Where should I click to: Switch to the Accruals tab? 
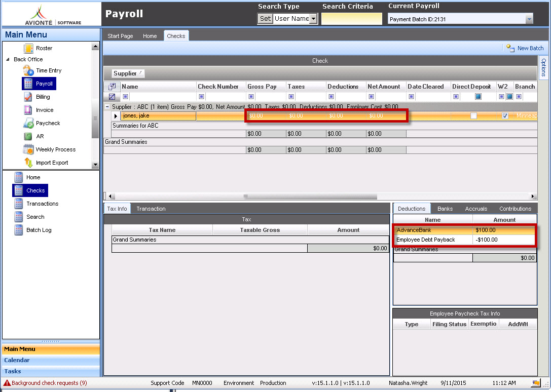476,209
